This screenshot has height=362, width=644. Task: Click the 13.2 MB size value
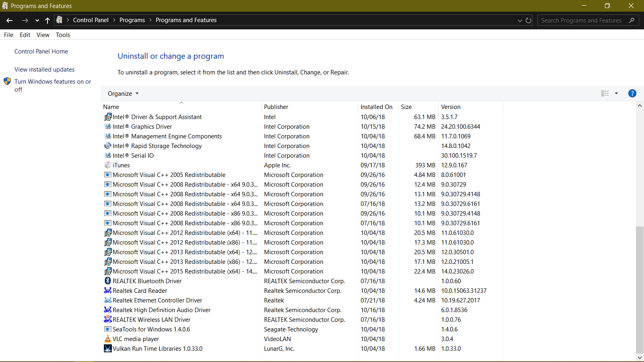coord(425,204)
